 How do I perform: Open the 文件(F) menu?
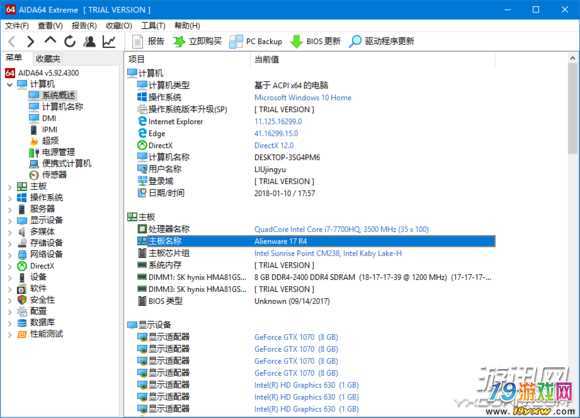[17, 26]
